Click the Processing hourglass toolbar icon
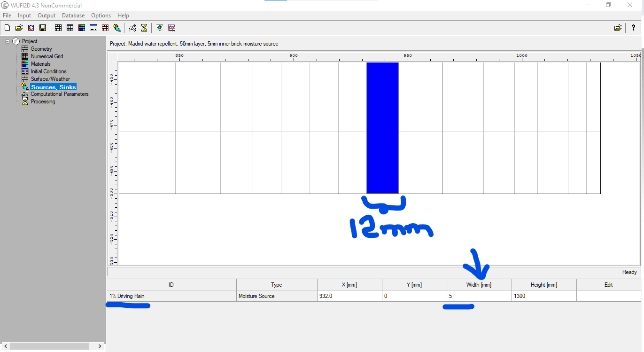Viewport: 644px width, 352px height. coord(144,28)
